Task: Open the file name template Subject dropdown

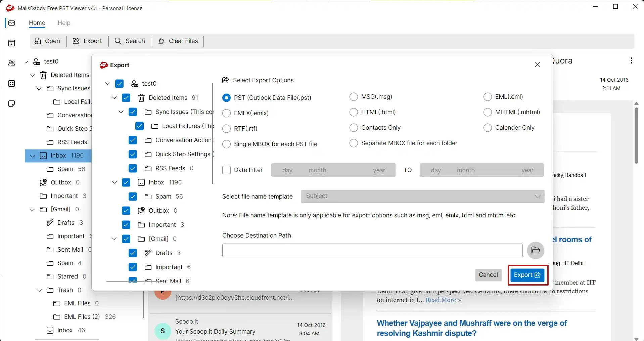Action: tap(422, 196)
